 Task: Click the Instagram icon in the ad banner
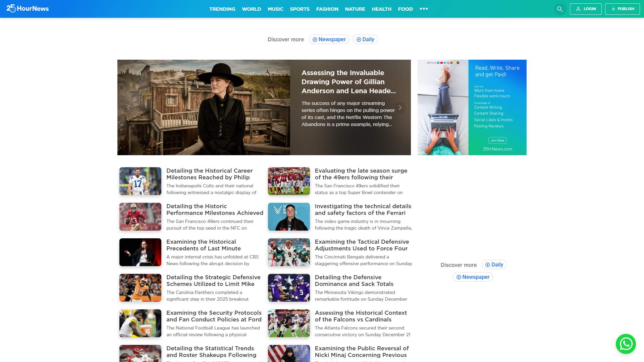448,63
